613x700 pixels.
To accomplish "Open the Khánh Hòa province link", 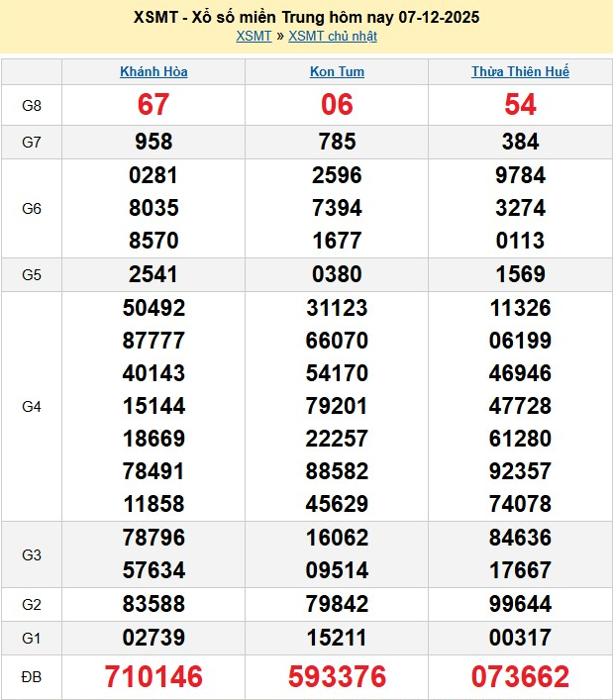I will pyautogui.click(x=153, y=71).
